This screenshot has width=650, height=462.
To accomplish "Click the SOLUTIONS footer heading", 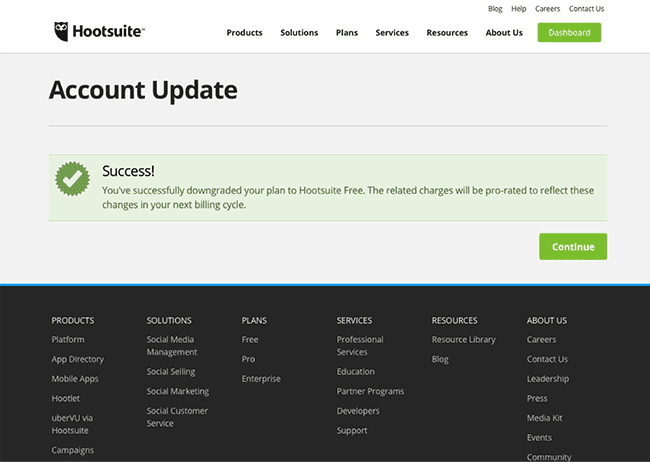I will (x=169, y=320).
